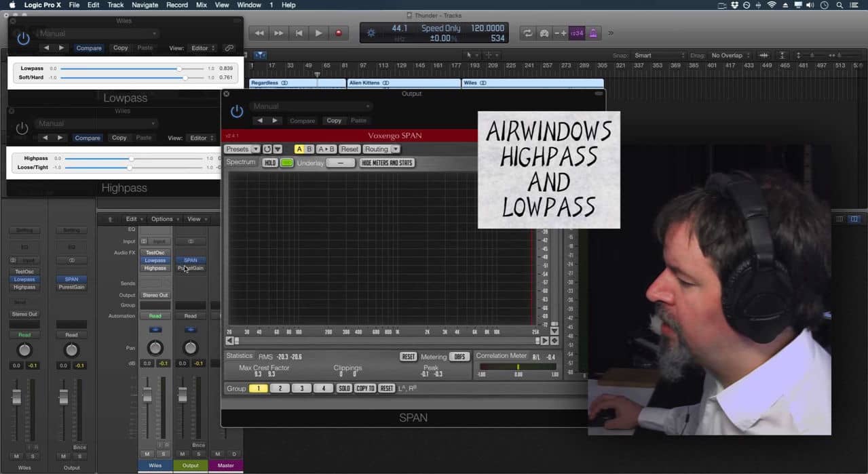Open the Mix menu in the menu bar
Screen dimensions: 868x474
pyautogui.click(x=202, y=5)
